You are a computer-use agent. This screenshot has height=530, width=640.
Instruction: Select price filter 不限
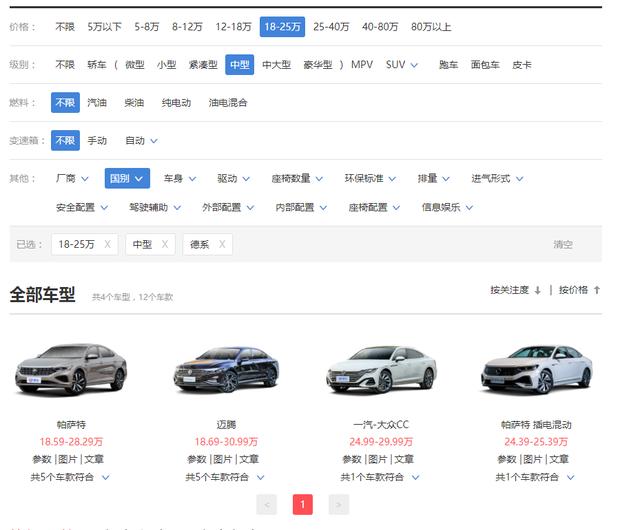pyautogui.click(x=65, y=27)
